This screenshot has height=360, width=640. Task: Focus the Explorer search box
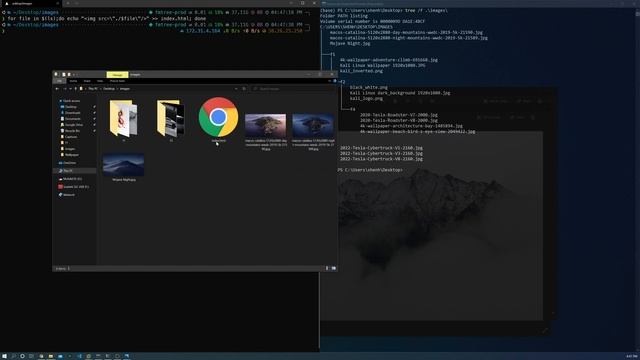(292, 89)
